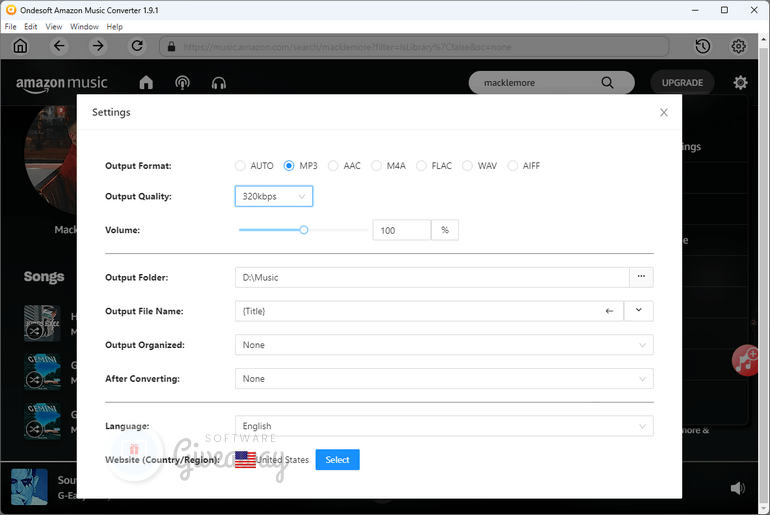Open the View menu

(54, 27)
